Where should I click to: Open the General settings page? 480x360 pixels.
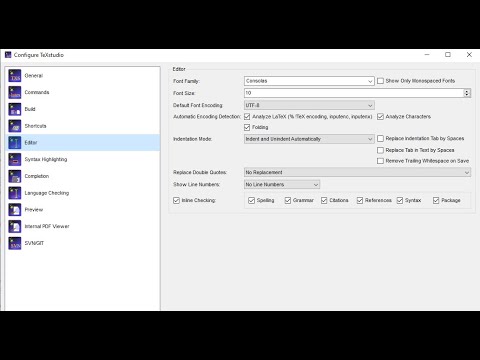tap(34, 76)
